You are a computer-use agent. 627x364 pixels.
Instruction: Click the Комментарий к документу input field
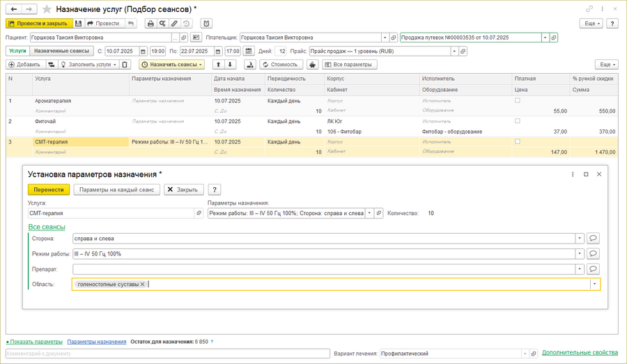pos(167,354)
